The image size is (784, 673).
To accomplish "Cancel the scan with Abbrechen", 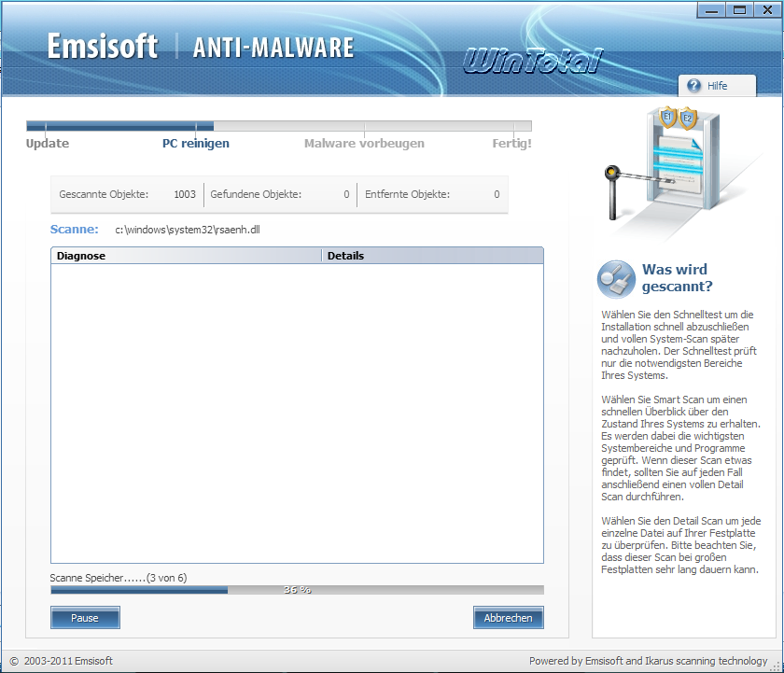I will coord(508,618).
